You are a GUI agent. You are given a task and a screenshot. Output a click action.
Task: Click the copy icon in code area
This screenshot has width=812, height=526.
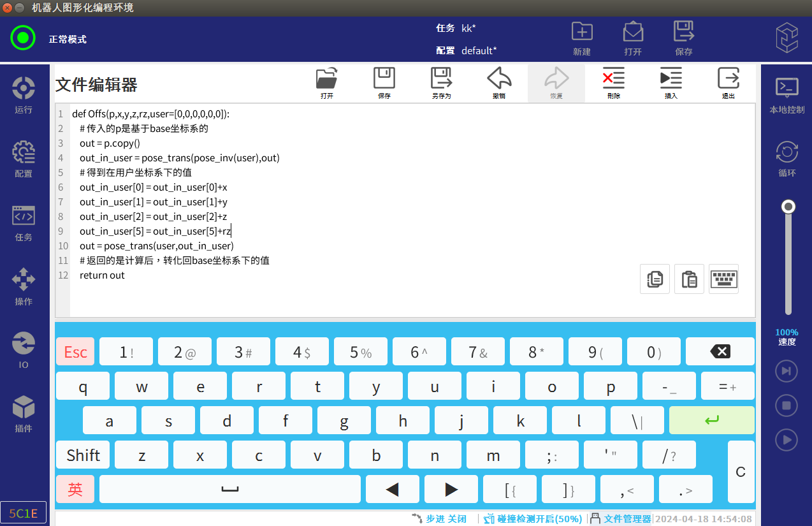[655, 279]
